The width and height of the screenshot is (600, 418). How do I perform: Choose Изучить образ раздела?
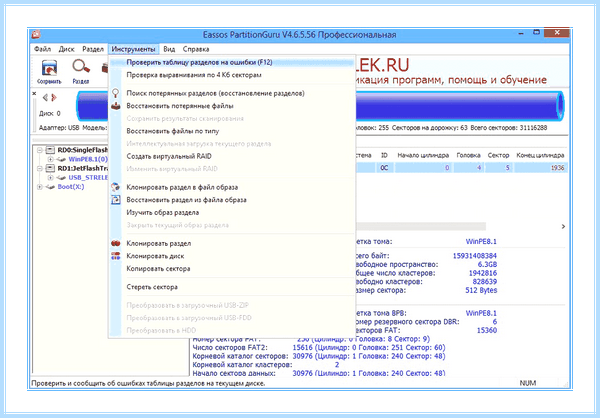pyautogui.click(x=232, y=212)
